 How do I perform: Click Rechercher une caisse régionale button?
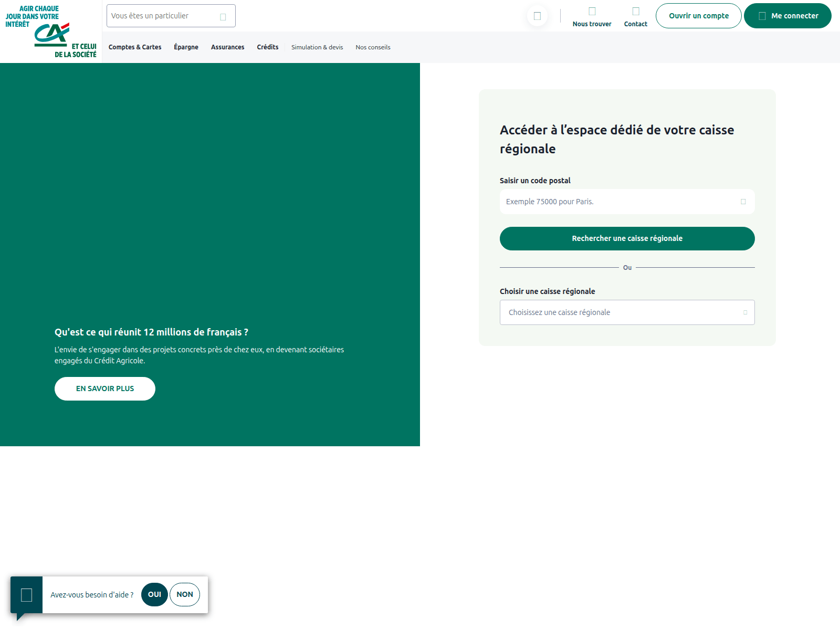(x=627, y=238)
